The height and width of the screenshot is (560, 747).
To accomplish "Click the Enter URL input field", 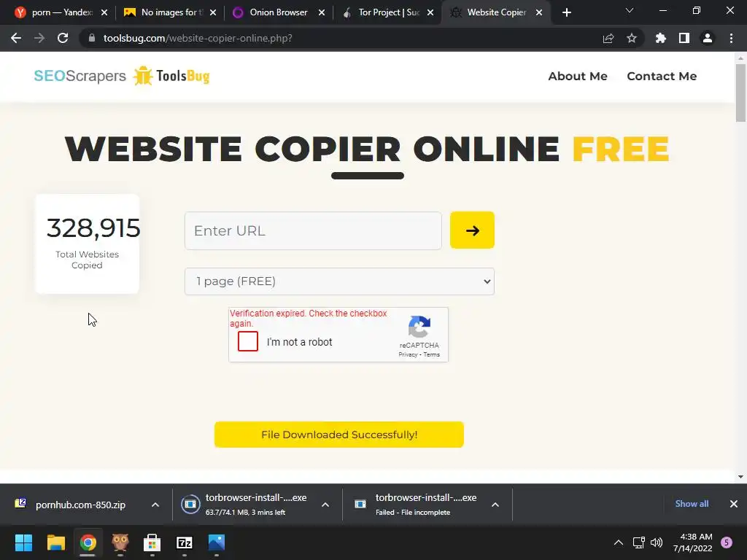I will 313,231.
